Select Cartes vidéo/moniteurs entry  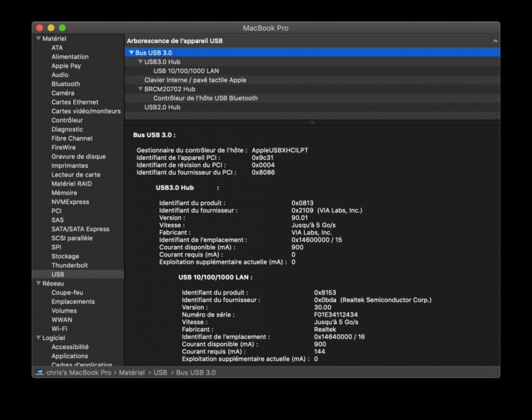pyautogui.click(x=86, y=111)
